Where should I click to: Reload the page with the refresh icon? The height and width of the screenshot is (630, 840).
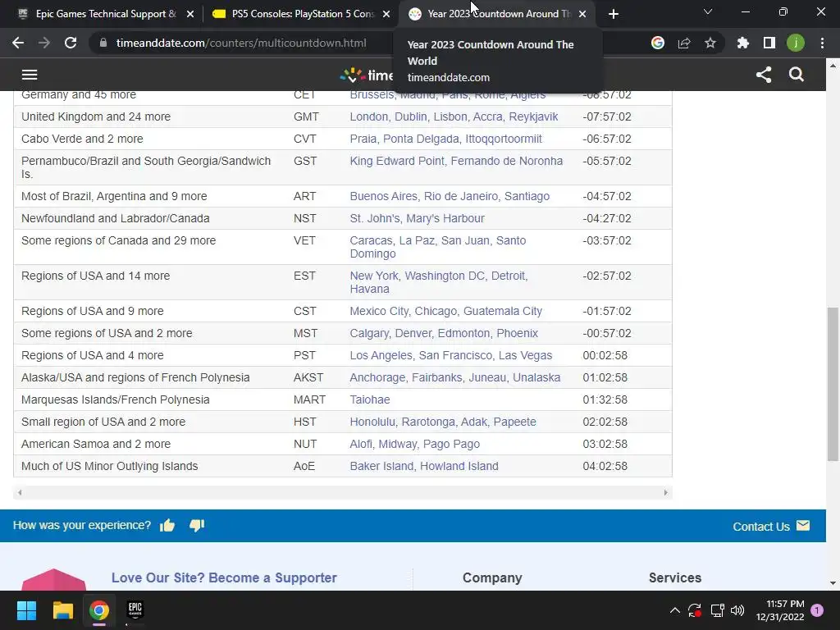click(71, 43)
